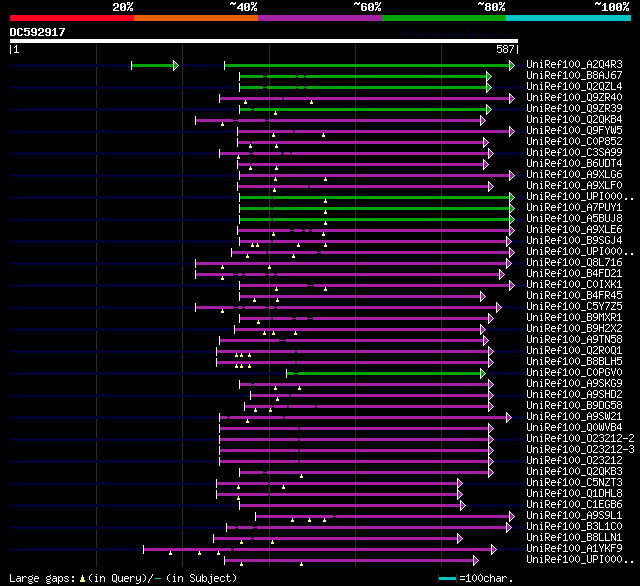640x586 pixels.
Task: Click the purple alignment bar of UniRef100_Q8L716
Action: (353, 263)
